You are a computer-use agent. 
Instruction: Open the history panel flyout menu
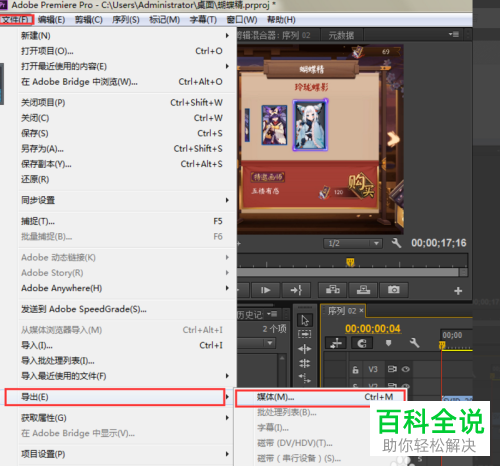pos(272,314)
